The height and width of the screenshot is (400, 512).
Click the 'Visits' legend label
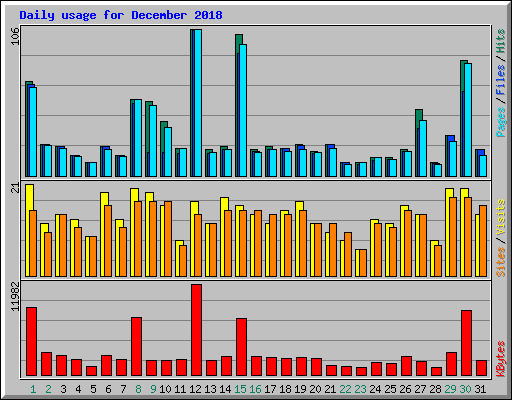click(500, 218)
